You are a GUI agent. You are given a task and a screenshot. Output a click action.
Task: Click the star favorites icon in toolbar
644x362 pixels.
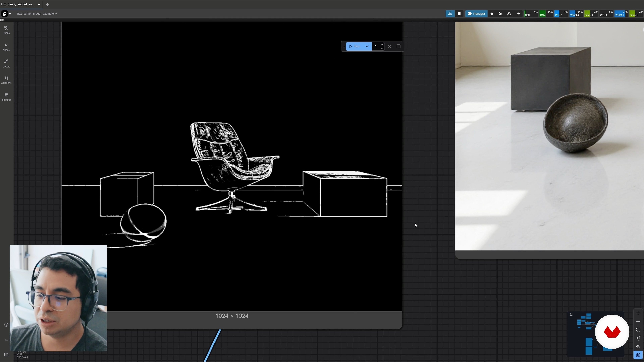[x=492, y=14]
